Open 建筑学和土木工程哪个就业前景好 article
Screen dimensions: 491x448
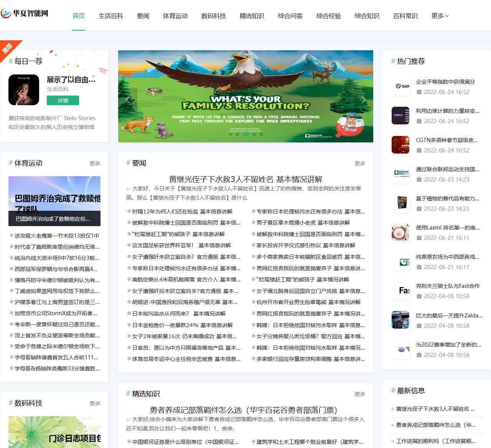point(310,442)
